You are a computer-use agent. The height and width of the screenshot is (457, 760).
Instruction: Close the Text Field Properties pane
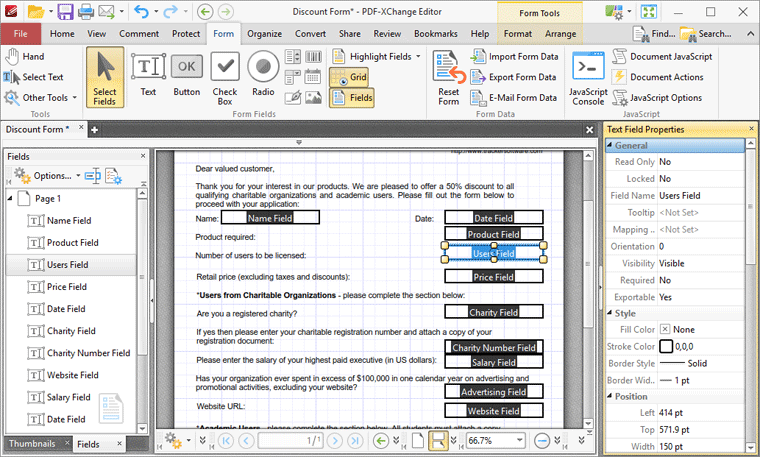point(752,129)
